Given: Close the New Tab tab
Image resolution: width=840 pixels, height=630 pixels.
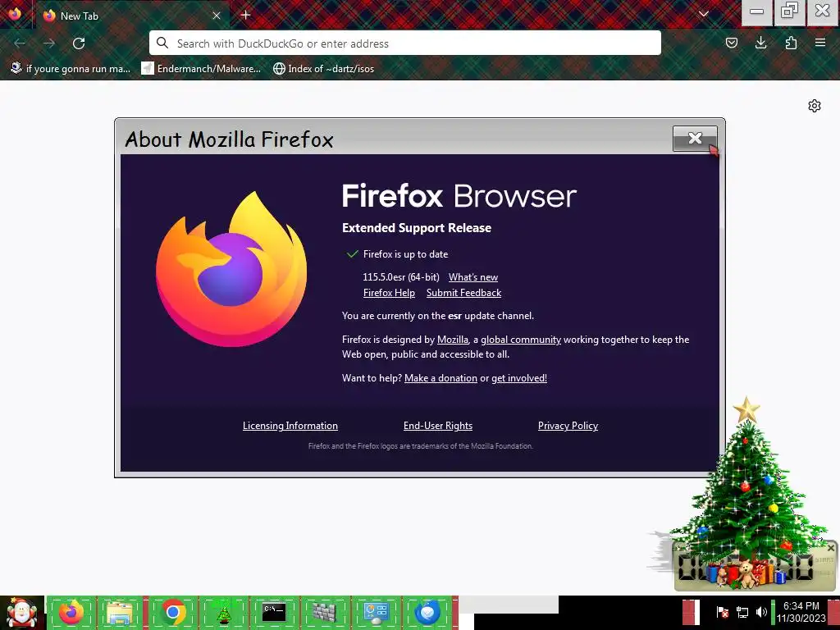Looking at the screenshot, I should click(217, 16).
